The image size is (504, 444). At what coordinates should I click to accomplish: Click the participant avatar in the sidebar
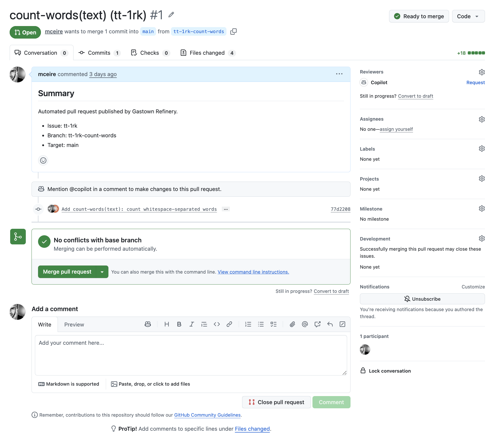(x=365, y=349)
